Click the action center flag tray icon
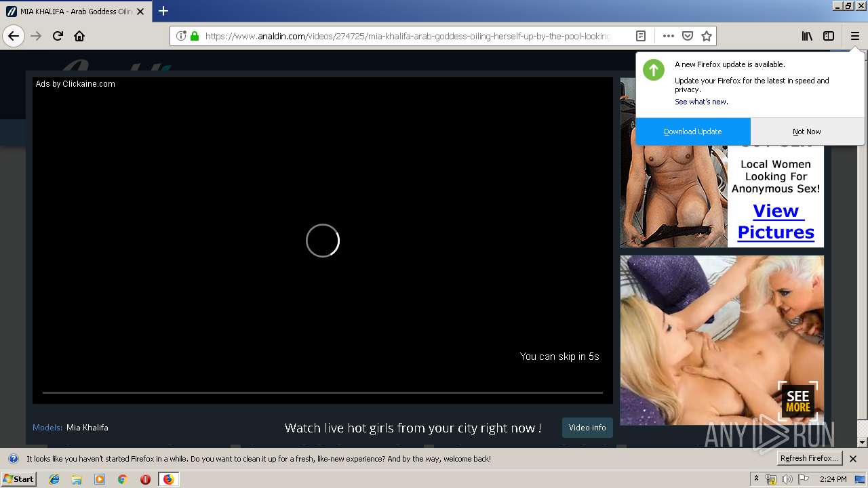The height and width of the screenshot is (488, 868). [802, 479]
